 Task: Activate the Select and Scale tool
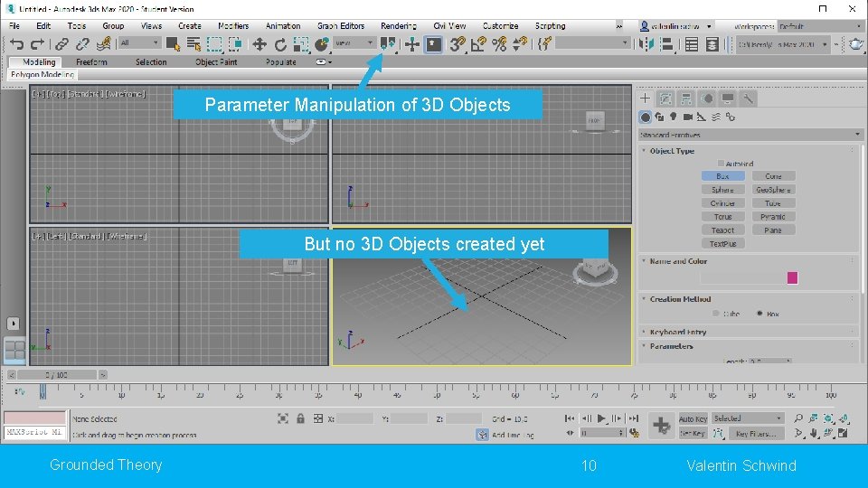click(x=300, y=44)
